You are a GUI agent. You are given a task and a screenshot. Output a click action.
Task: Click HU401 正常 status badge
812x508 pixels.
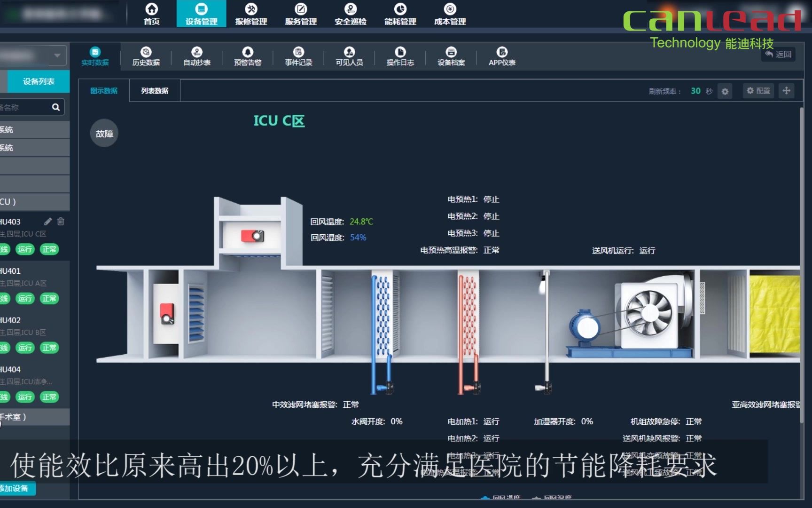[49, 298]
